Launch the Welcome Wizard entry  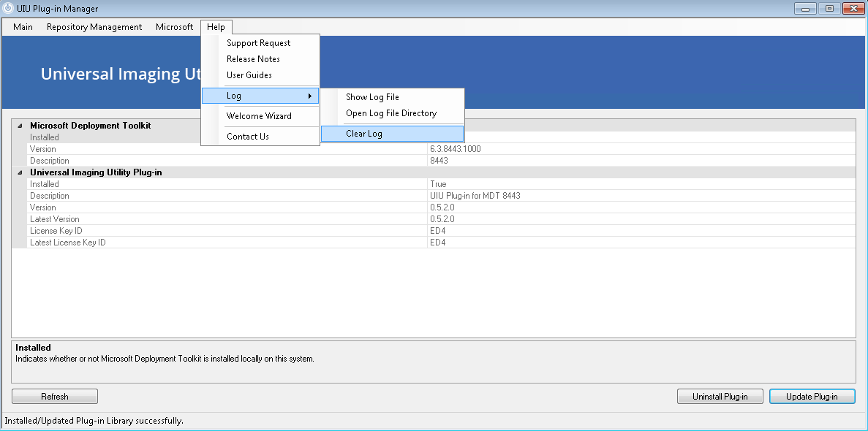(260, 116)
